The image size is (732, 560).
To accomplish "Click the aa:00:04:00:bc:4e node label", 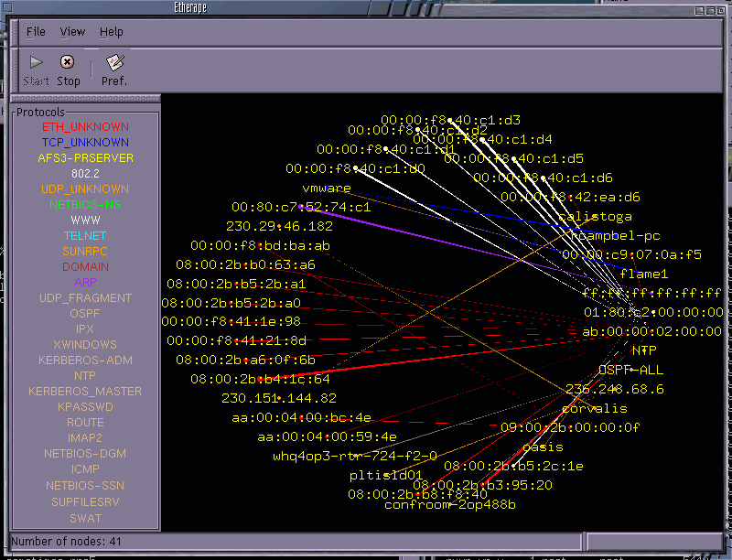I will coord(302,417).
